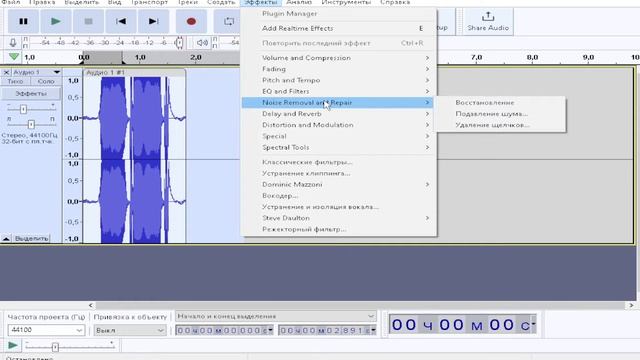The width and height of the screenshot is (640, 360).
Task: Expand the Steve Daulton submenu
Action: click(x=339, y=218)
